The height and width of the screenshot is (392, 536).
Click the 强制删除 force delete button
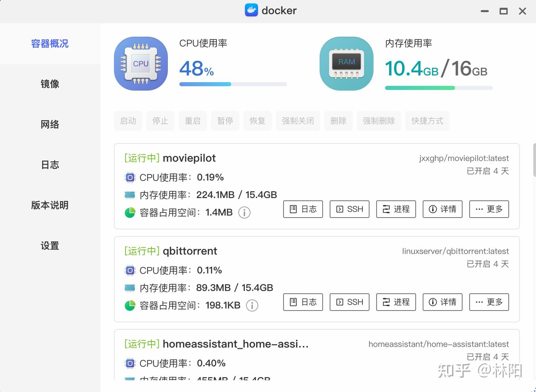[379, 121]
